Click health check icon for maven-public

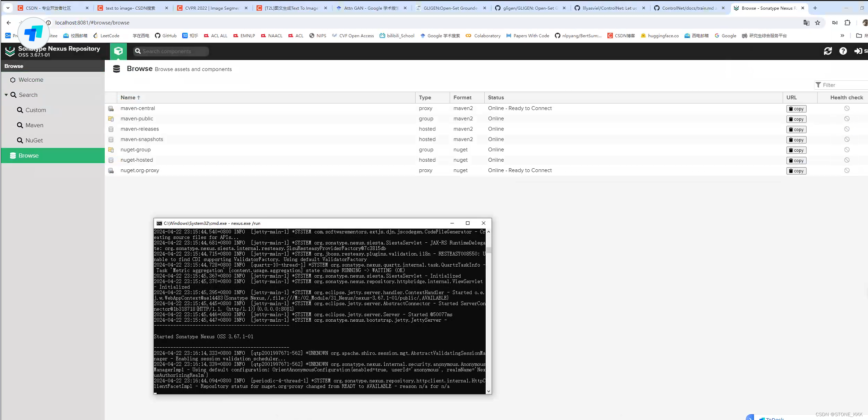point(847,119)
